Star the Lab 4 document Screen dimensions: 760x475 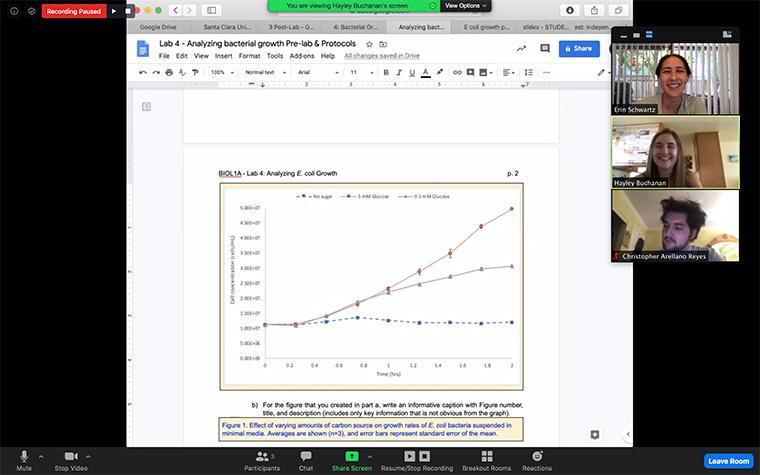click(x=370, y=44)
